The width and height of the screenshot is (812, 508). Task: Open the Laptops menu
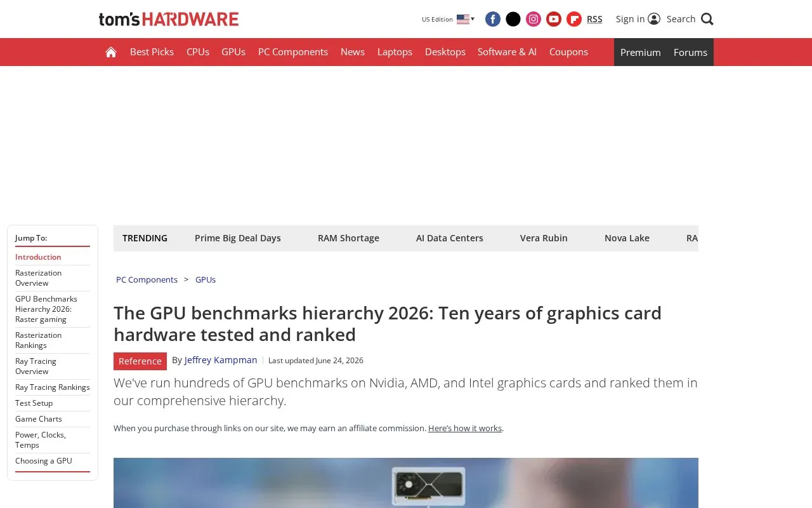(x=395, y=52)
